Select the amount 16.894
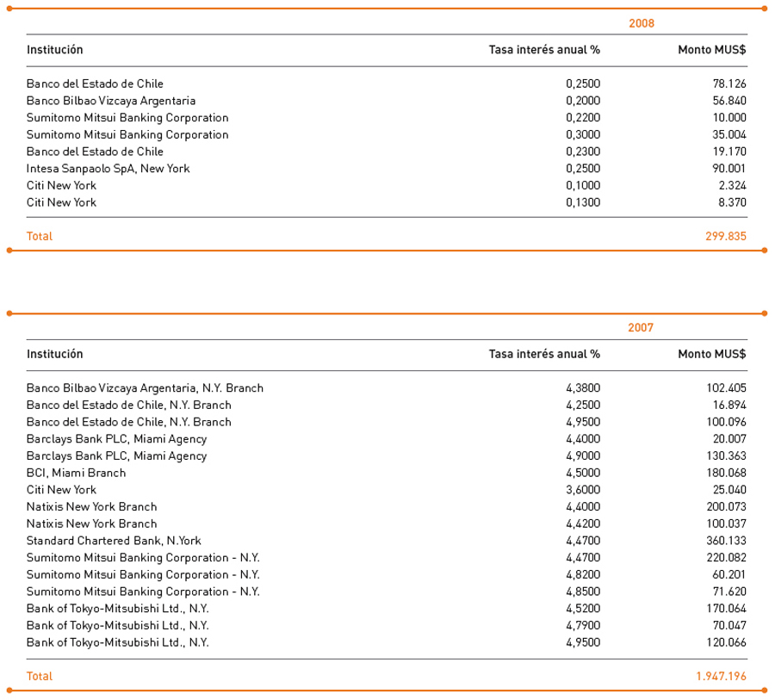Viewport: 775px width, 700px height. 729,405
